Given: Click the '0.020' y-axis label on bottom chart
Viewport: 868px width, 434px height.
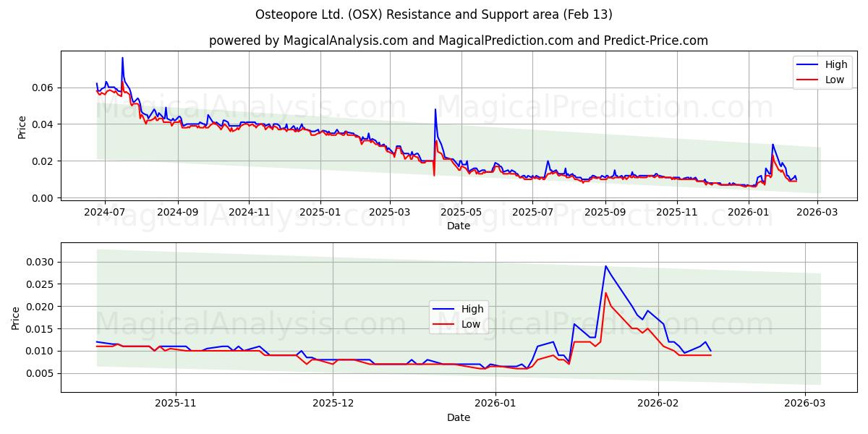Looking at the screenshot, I should click(41, 307).
